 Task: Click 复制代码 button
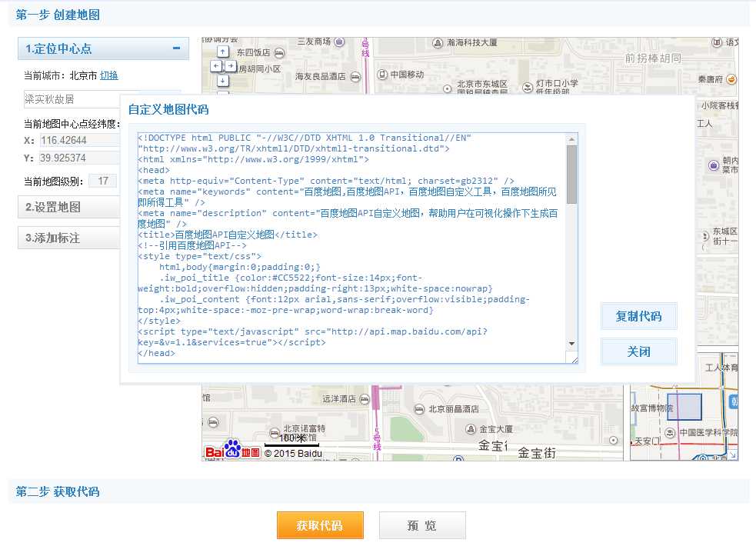pyautogui.click(x=639, y=316)
